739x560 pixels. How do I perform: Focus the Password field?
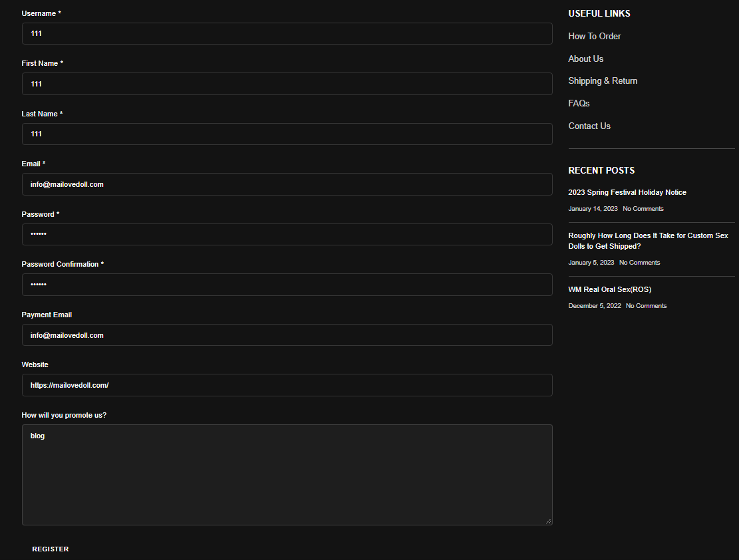pos(287,234)
